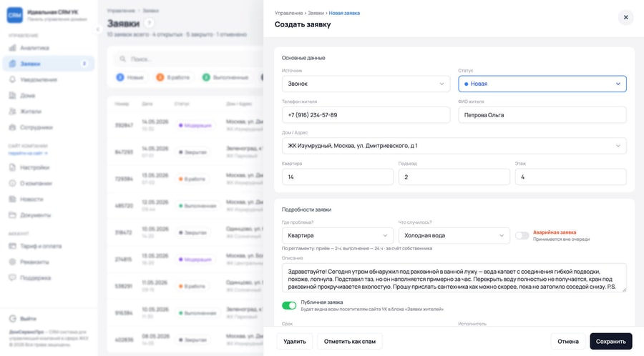Click the Жители people icon in sidebar
The image size is (644, 356).
(13, 111)
